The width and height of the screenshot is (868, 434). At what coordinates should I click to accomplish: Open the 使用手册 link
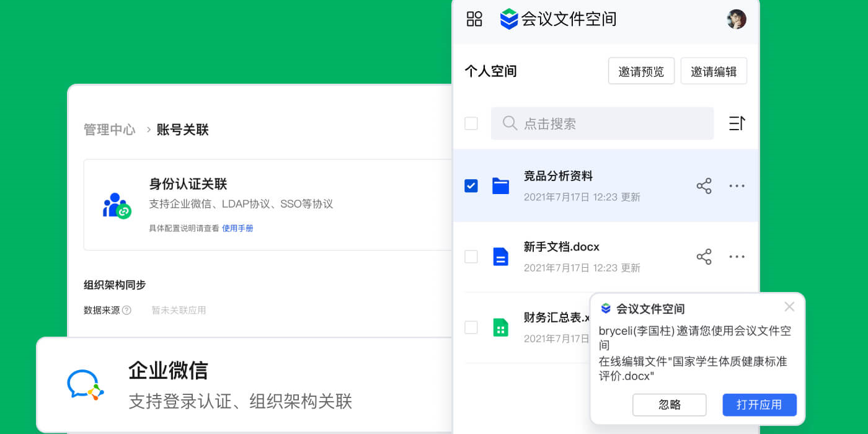[x=237, y=228]
